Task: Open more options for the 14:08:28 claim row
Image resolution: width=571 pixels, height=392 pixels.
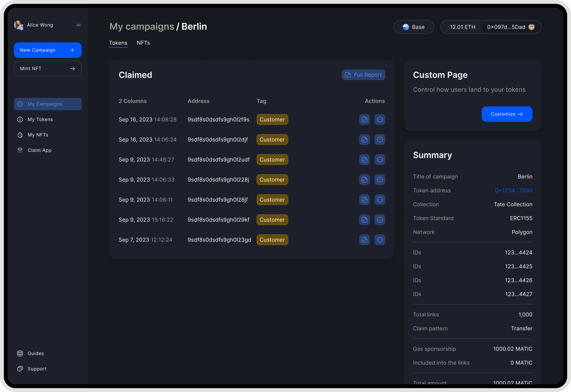Action: 380,119
